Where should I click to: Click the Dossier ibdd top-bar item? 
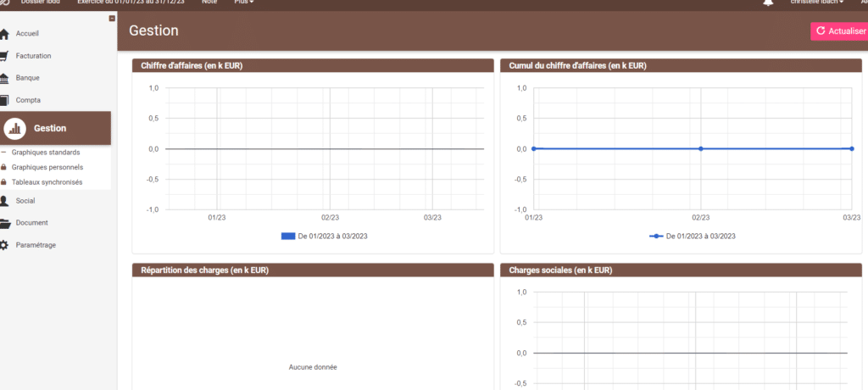pos(41,3)
